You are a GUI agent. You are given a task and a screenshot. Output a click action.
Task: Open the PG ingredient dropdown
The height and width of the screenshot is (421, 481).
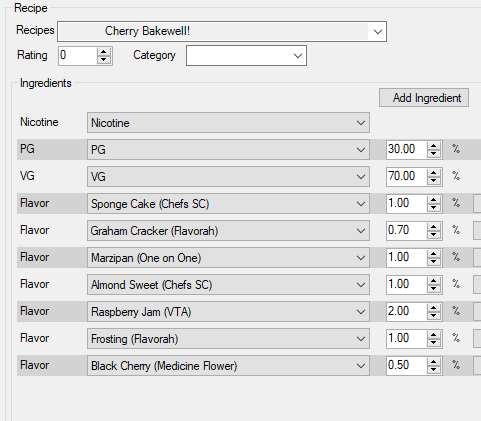[x=228, y=150]
